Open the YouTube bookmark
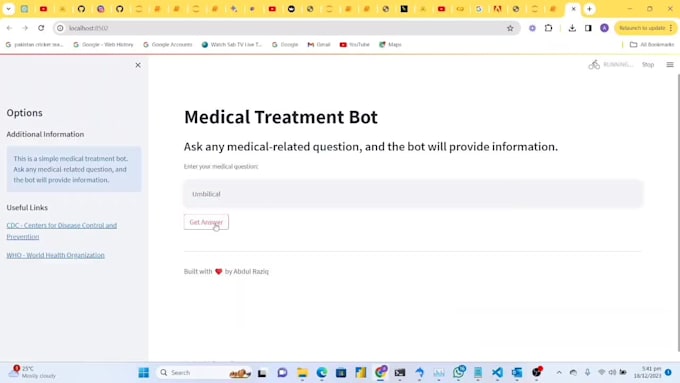 pos(355,44)
